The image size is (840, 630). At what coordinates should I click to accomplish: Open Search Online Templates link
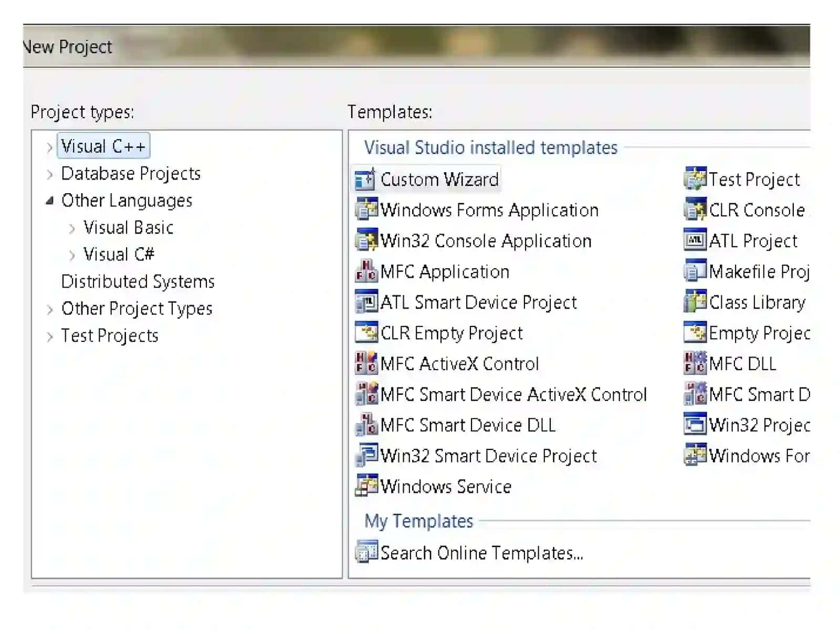point(482,552)
